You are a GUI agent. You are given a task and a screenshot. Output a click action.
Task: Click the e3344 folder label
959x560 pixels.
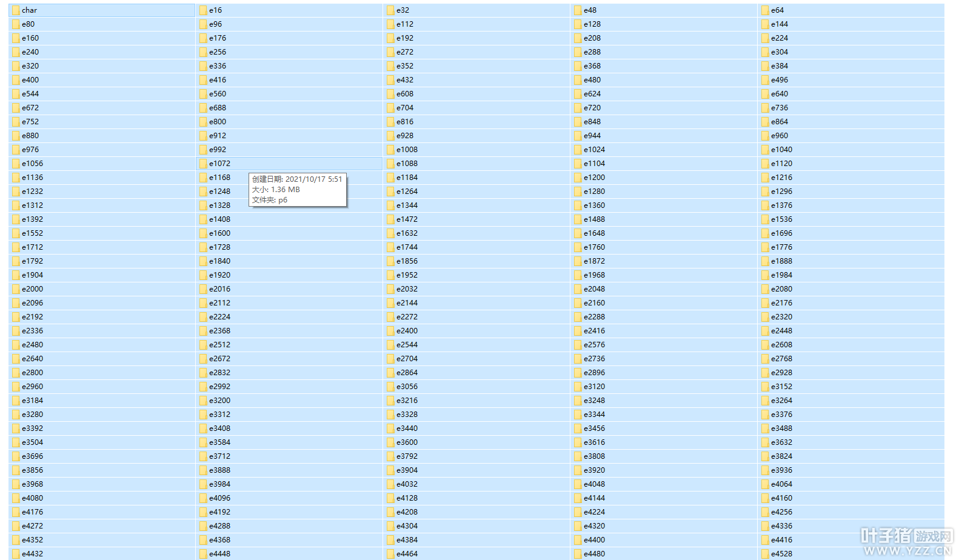(x=594, y=415)
